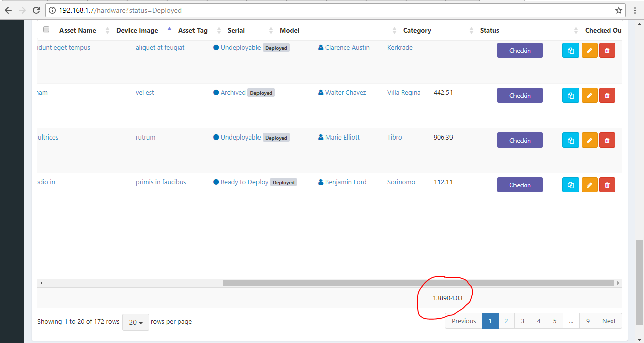This screenshot has height=343, width=644.
Task: Clone the Marie Elliott asset row
Action: [x=570, y=140]
